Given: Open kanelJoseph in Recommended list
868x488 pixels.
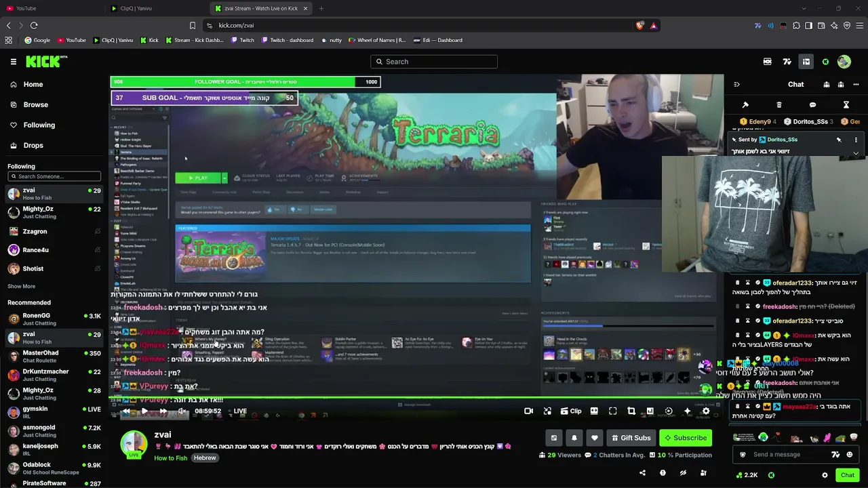Looking at the screenshot, I should point(54,449).
